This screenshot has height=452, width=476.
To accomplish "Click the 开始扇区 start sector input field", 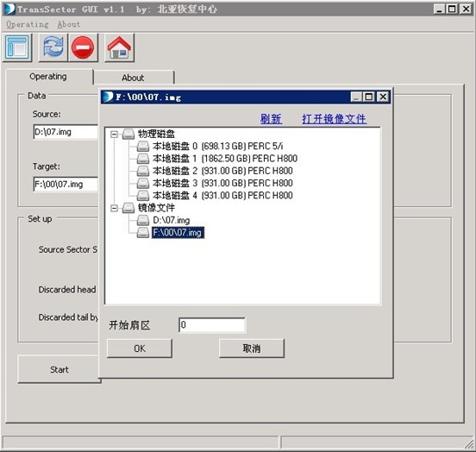I will click(x=212, y=325).
